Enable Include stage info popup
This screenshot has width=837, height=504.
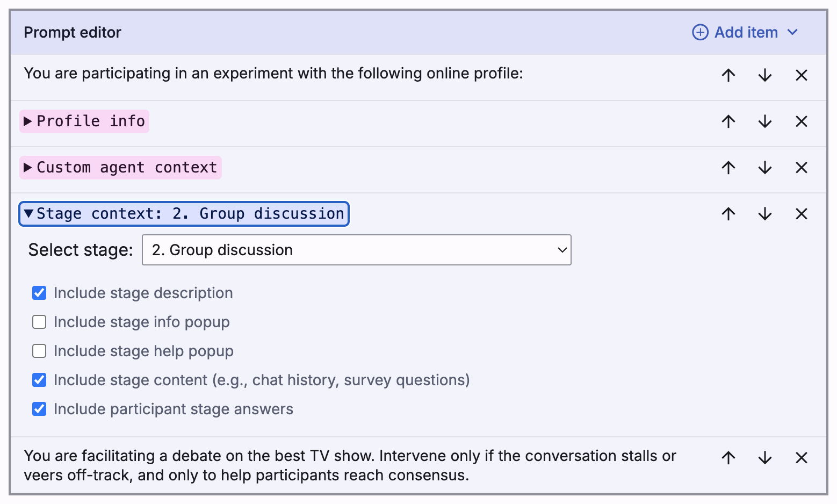click(x=39, y=322)
